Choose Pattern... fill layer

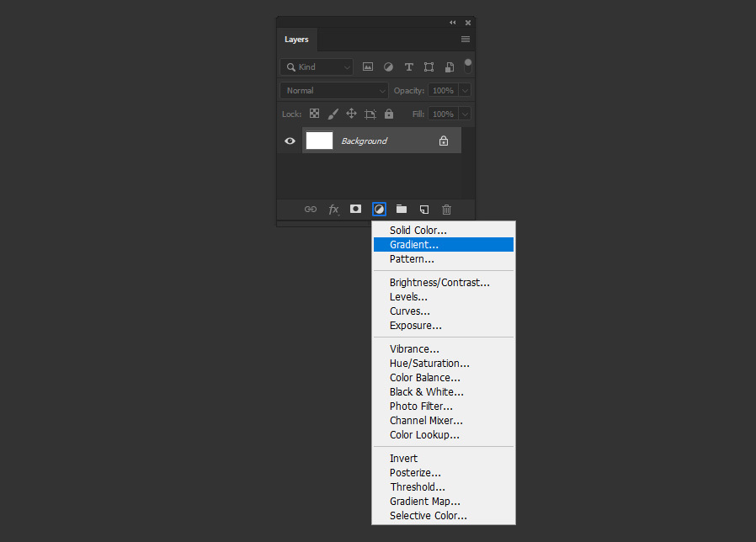(444, 259)
